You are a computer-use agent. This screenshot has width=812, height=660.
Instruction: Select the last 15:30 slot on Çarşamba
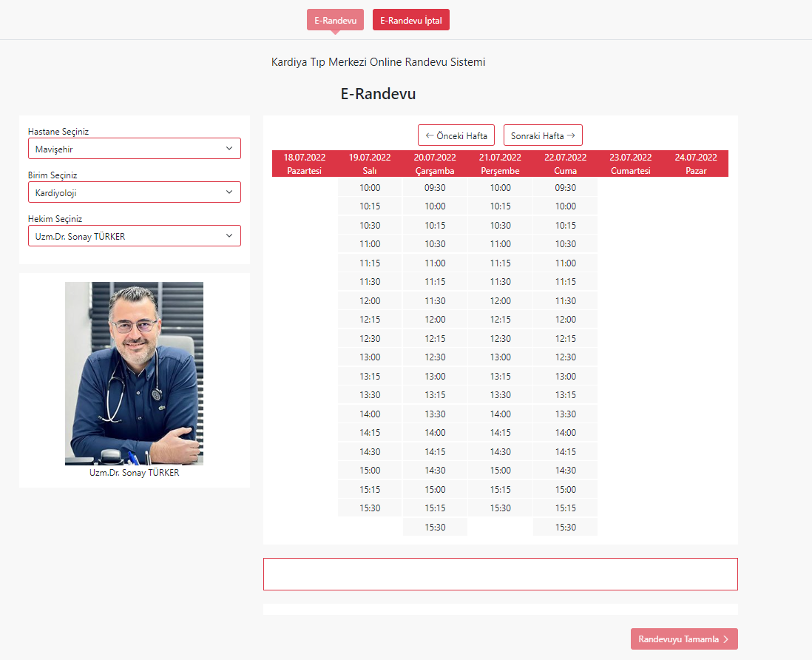[435, 527]
